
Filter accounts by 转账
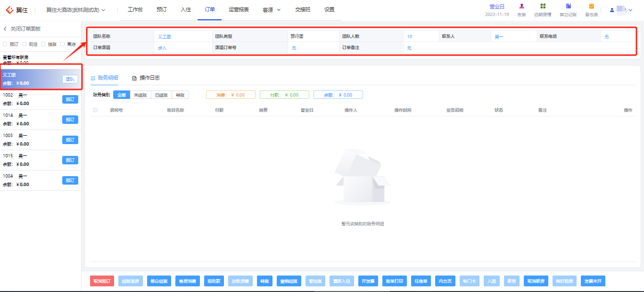tap(180, 95)
